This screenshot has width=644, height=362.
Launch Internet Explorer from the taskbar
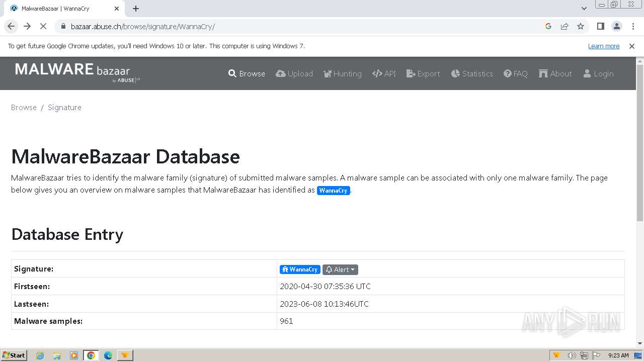(x=40, y=355)
